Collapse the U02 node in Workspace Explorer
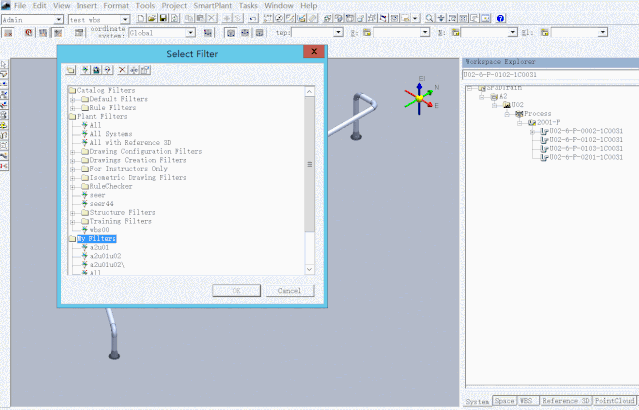 [x=494, y=106]
